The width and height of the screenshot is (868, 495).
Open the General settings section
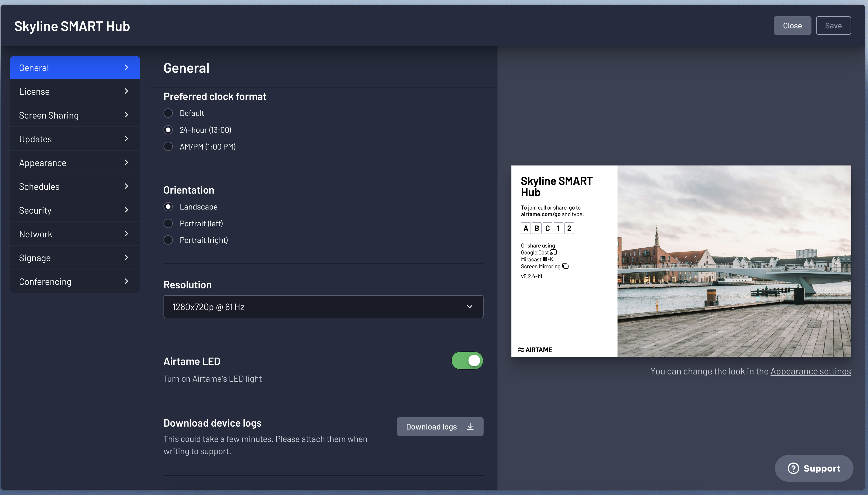pyautogui.click(x=75, y=67)
